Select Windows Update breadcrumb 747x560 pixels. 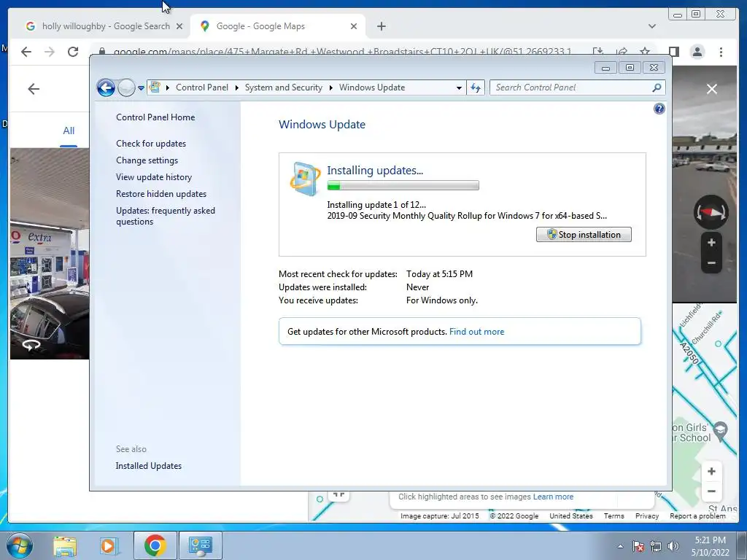(372, 87)
